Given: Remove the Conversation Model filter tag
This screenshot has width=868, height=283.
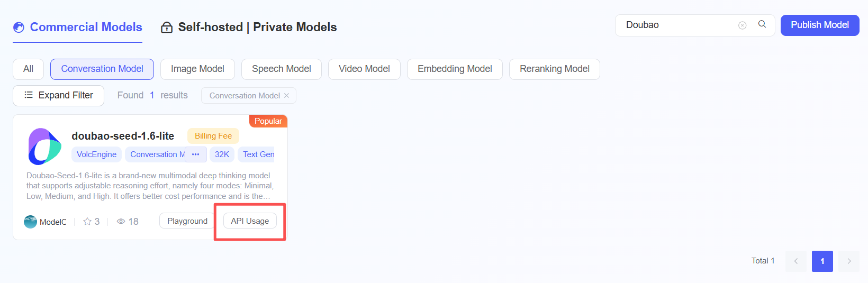Looking at the screenshot, I should pyautogui.click(x=286, y=96).
